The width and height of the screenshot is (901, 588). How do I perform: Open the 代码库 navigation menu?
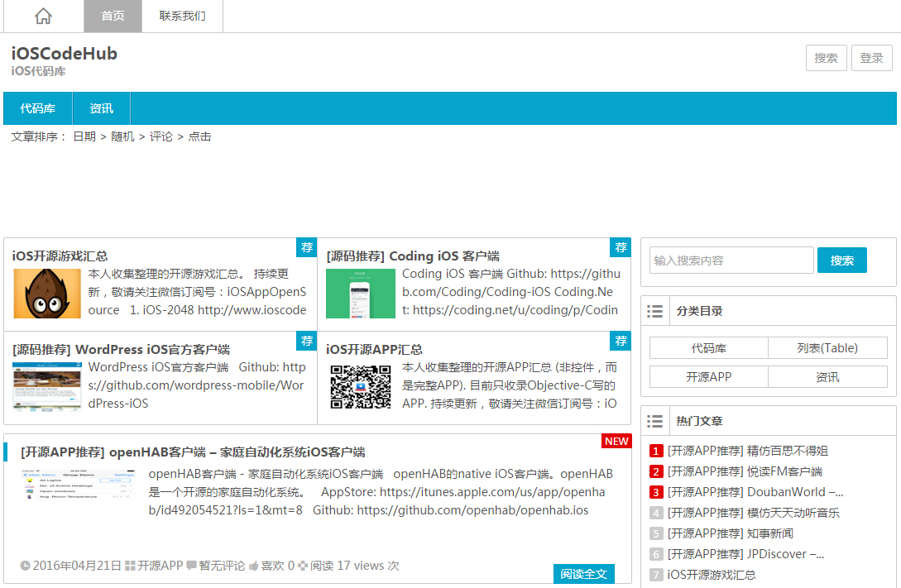click(36, 108)
